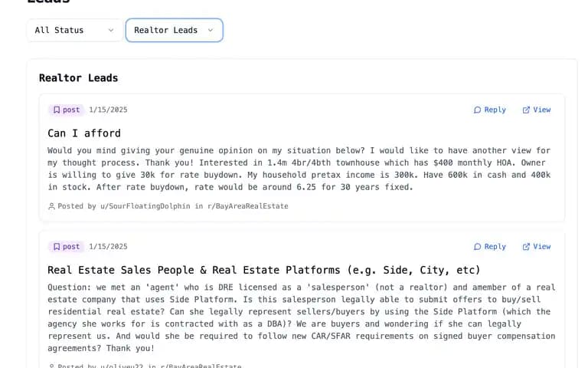The height and width of the screenshot is (368, 588).
Task: Click the first post's body text
Action: point(299,169)
